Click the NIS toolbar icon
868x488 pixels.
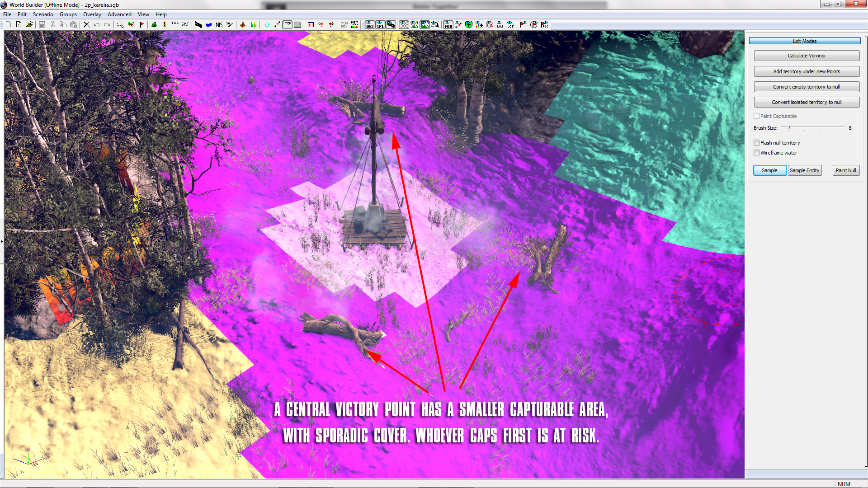pos(219,25)
